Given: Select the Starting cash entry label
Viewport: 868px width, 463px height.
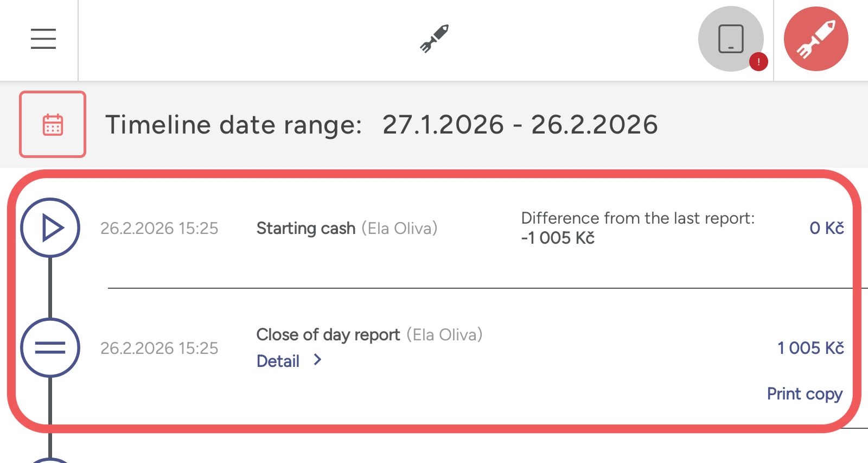Looking at the screenshot, I should pyautogui.click(x=306, y=228).
